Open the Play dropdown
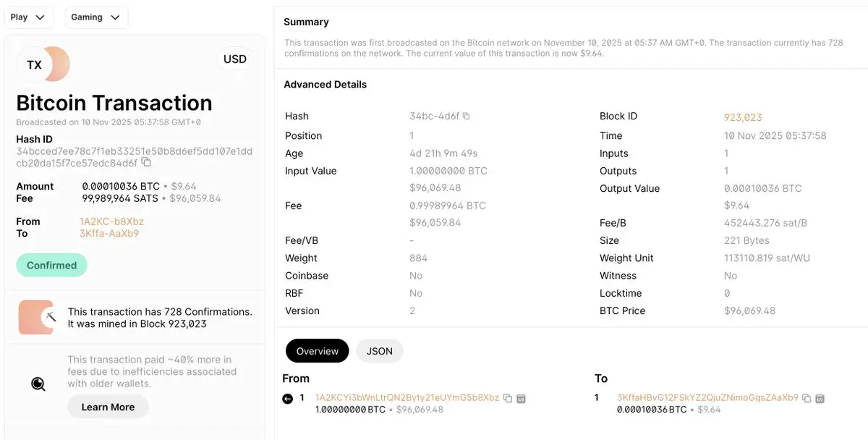Image resolution: width=868 pixels, height=440 pixels. tap(27, 17)
